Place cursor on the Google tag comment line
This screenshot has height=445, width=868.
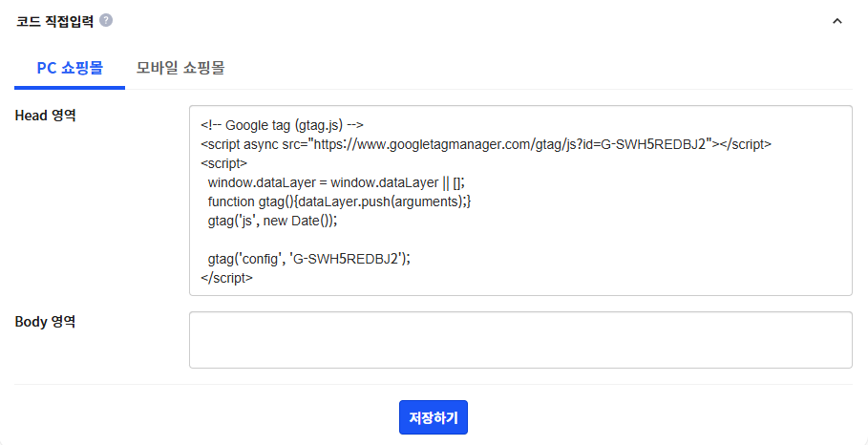(282, 125)
